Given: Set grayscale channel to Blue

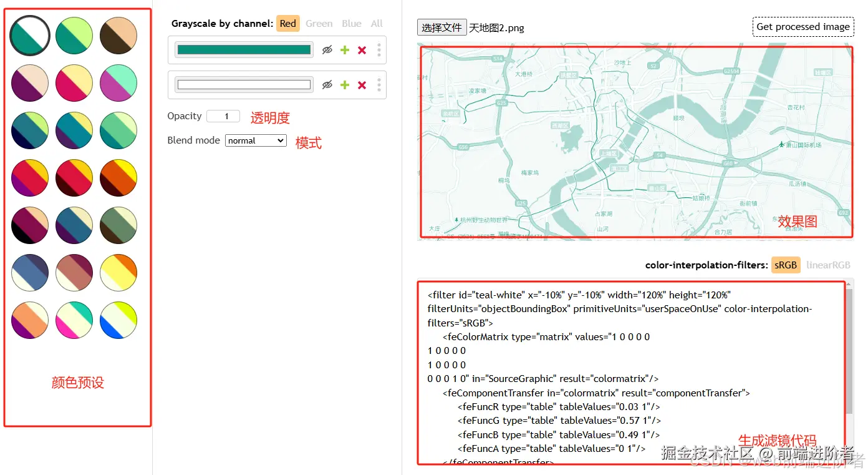Looking at the screenshot, I should click(352, 24).
